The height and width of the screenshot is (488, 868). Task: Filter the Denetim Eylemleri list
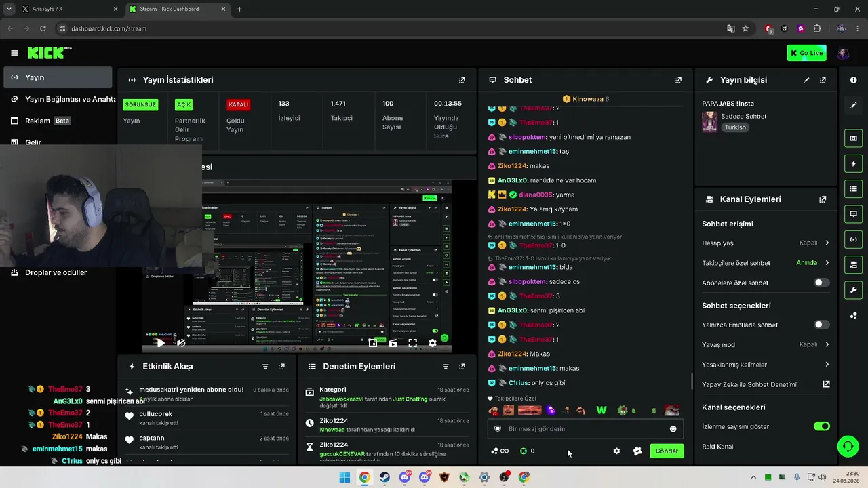(446, 367)
